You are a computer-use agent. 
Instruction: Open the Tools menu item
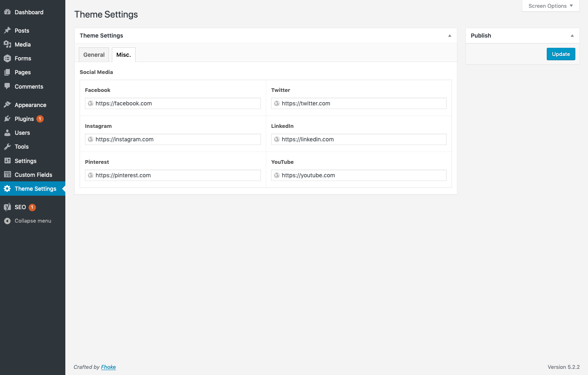[x=33, y=147]
